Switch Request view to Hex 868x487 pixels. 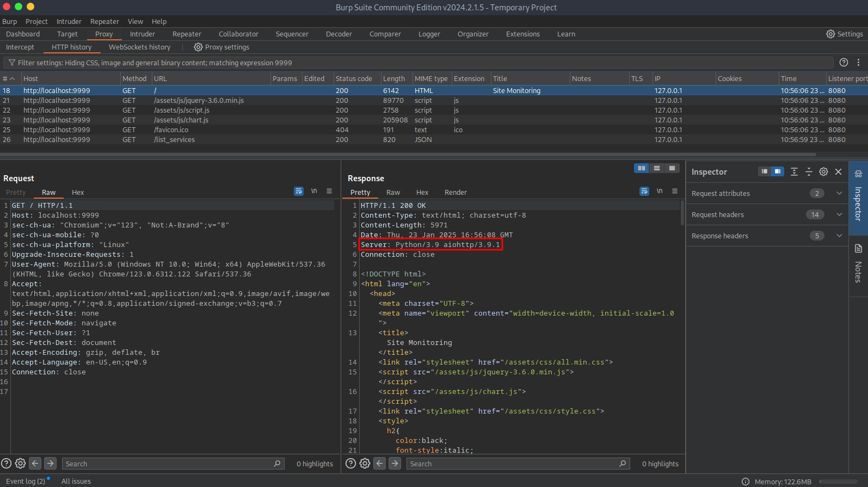pos(78,193)
